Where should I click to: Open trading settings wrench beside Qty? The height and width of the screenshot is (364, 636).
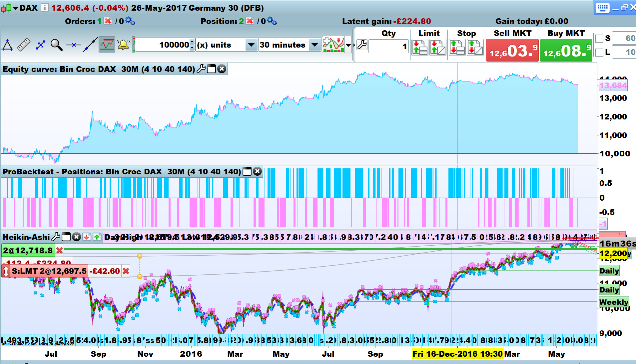(x=362, y=45)
